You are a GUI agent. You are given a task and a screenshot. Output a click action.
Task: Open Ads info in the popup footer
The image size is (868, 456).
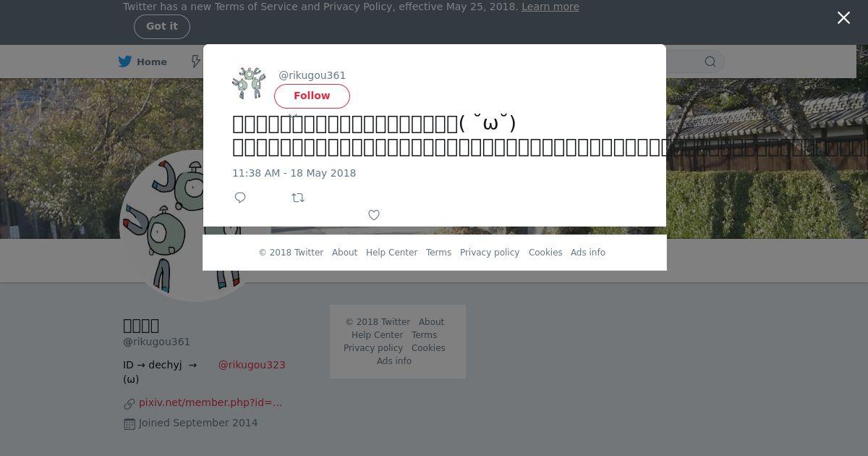(588, 253)
